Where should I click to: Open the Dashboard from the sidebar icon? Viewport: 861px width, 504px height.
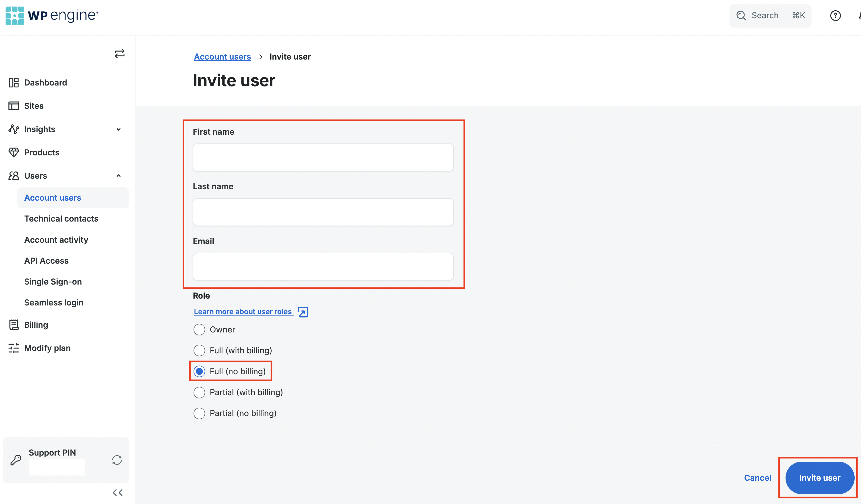point(14,82)
